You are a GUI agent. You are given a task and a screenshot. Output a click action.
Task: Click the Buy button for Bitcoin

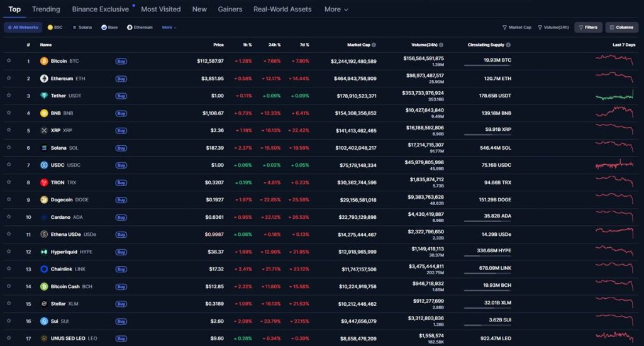[x=121, y=61]
